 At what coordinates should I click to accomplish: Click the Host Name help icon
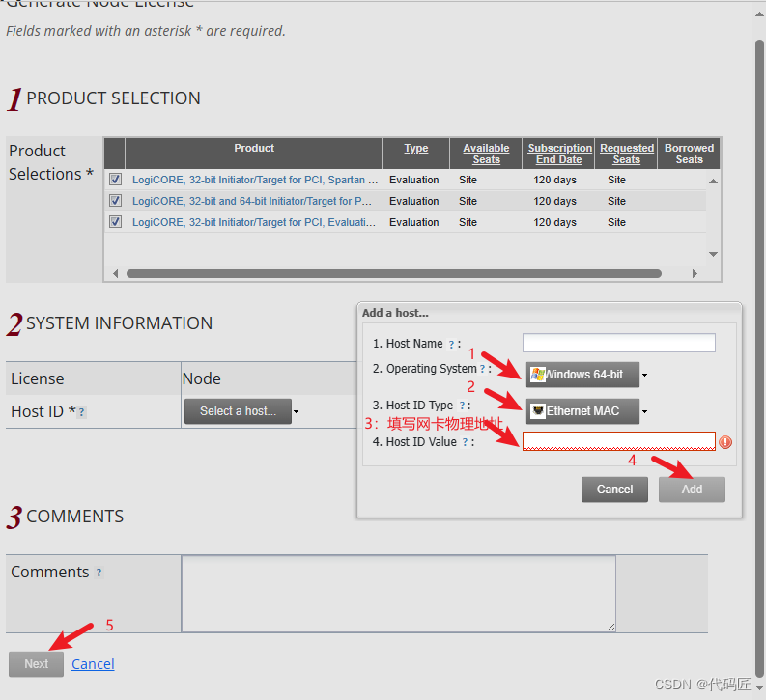pos(451,345)
